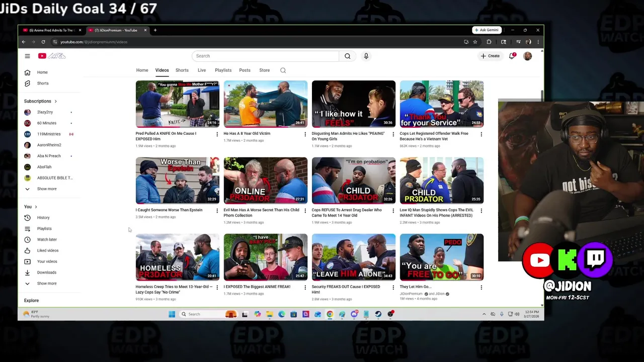Open options for Homeless Creep video
Image resolution: width=644 pixels, height=362 pixels.
[217, 288]
